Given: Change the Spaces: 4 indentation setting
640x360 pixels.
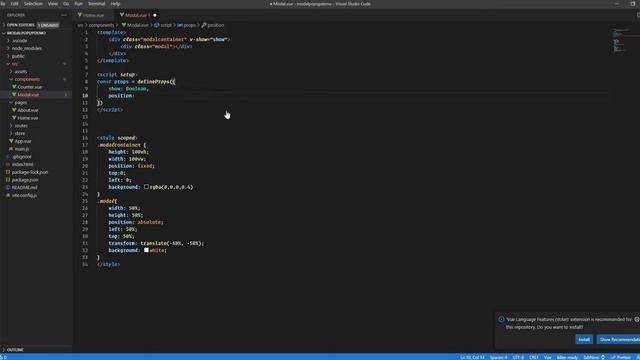Looking at the screenshot, I should tap(498, 357).
